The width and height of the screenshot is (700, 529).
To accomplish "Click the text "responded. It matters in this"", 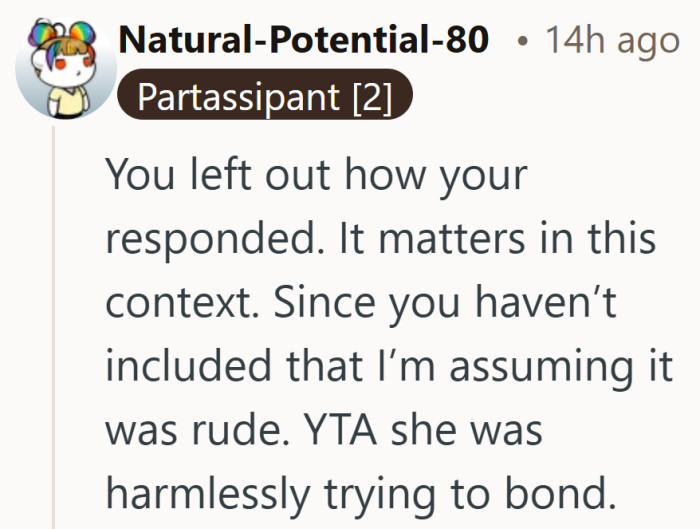I will 380,240.
